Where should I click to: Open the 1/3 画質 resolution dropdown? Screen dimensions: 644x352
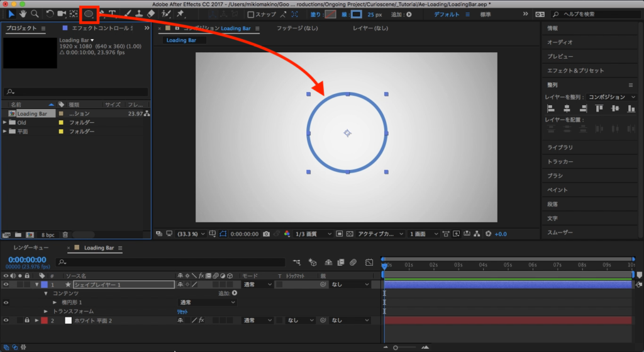[x=313, y=234]
